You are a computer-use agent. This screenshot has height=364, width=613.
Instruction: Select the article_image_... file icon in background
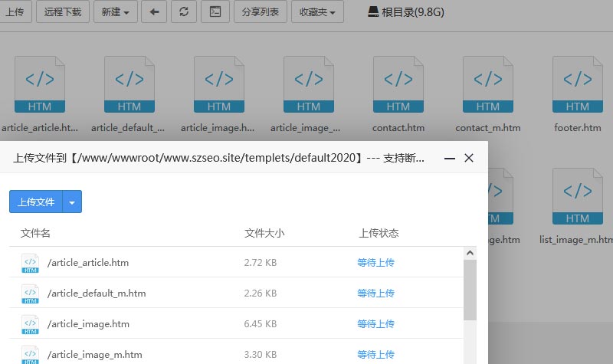coord(309,84)
